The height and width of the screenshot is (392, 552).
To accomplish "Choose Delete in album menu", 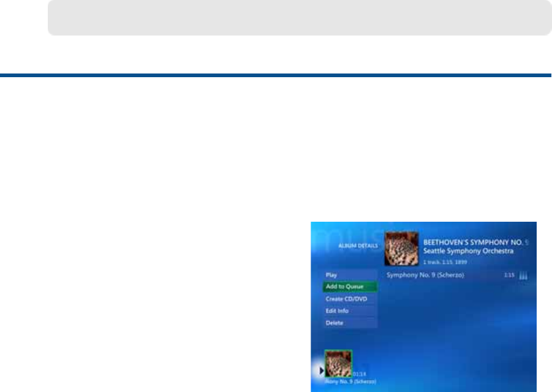I will click(350, 323).
